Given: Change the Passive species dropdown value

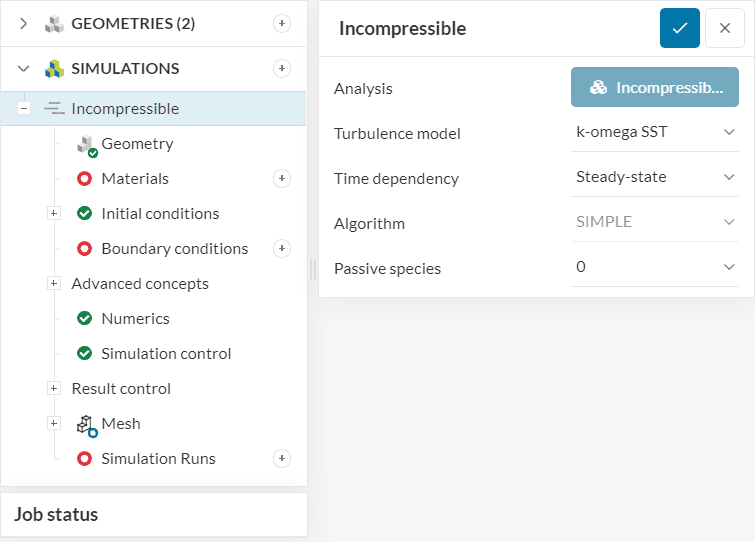Looking at the screenshot, I should coord(655,267).
